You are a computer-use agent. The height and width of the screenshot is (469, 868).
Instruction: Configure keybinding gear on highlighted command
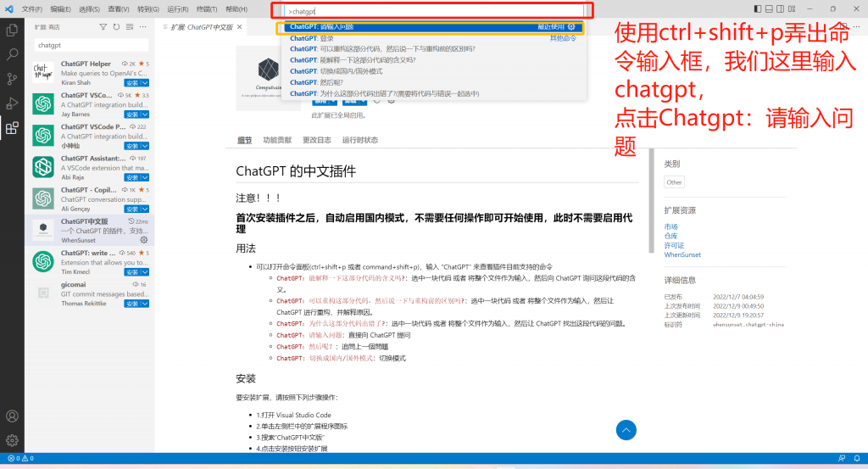pos(571,26)
